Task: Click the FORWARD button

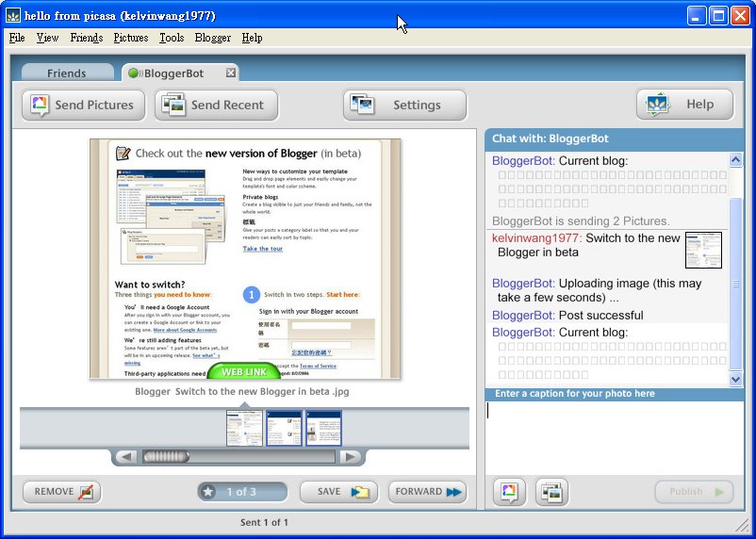Action: pyautogui.click(x=427, y=492)
